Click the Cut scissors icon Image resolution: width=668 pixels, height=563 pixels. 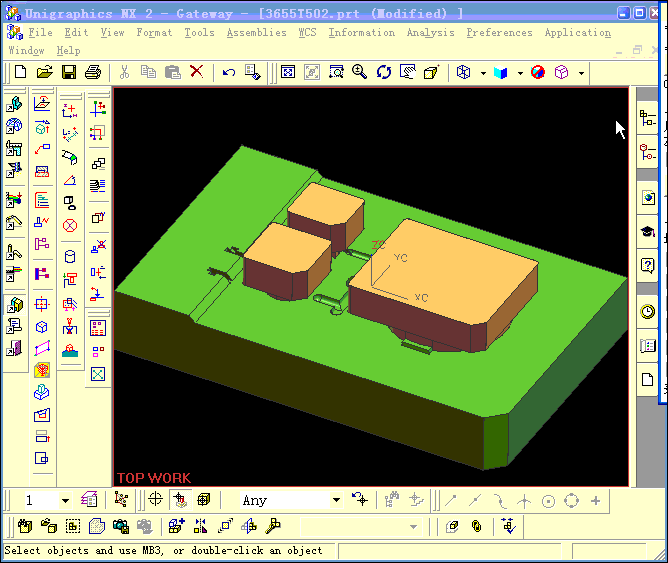[124, 72]
